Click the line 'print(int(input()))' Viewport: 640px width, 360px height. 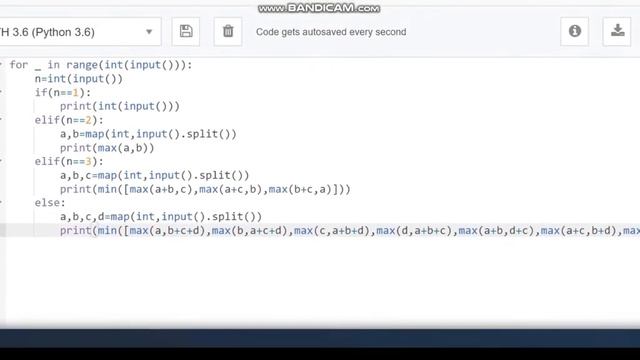(120, 106)
